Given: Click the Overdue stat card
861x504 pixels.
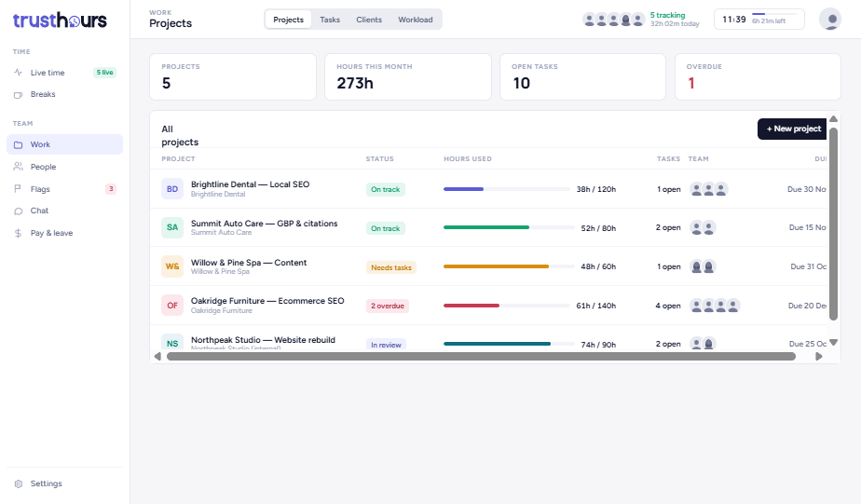Looking at the screenshot, I should pyautogui.click(x=758, y=77).
